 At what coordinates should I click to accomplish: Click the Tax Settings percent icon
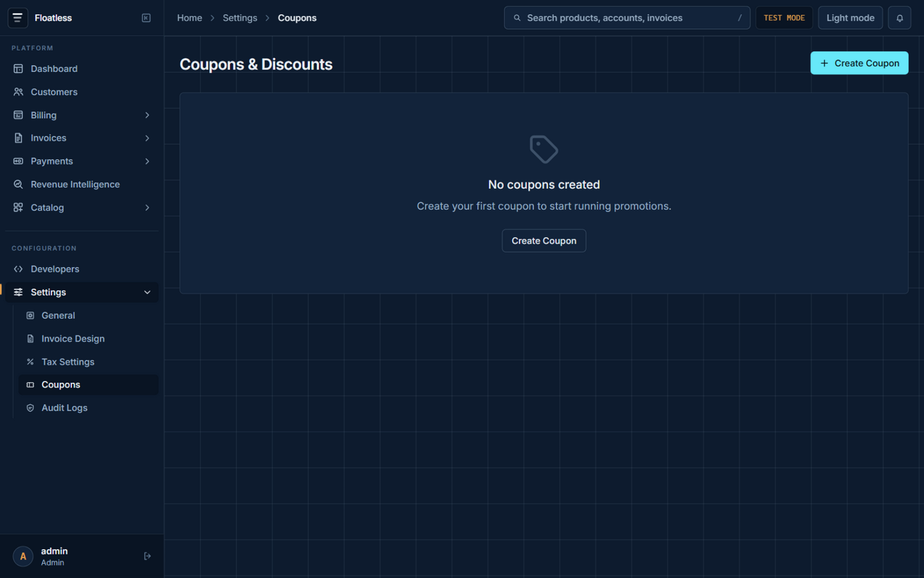tap(30, 362)
